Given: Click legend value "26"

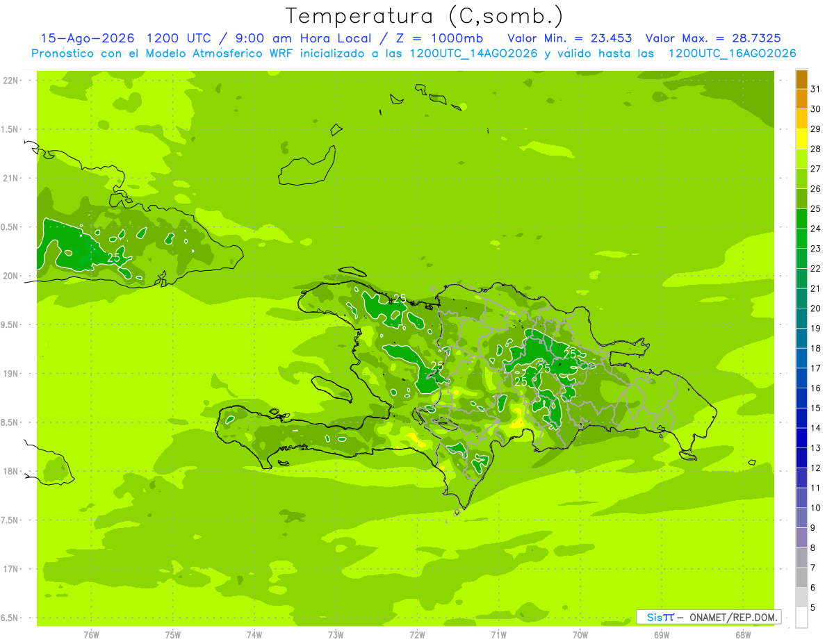Looking at the screenshot, I should click(x=815, y=189).
